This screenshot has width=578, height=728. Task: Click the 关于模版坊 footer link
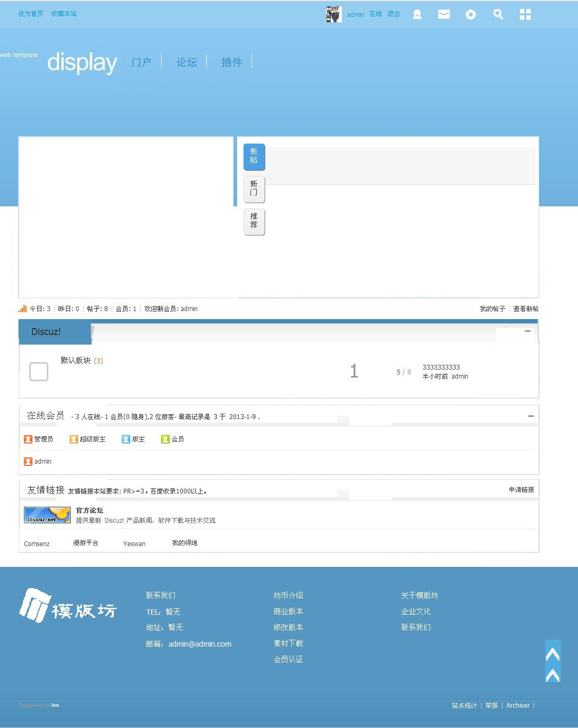pyautogui.click(x=420, y=596)
